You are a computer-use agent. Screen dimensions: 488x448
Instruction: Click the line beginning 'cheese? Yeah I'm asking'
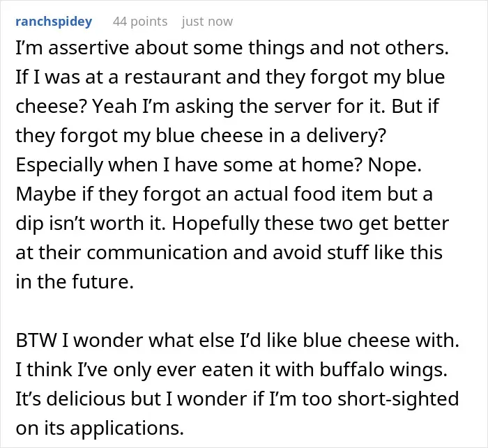click(227, 106)
